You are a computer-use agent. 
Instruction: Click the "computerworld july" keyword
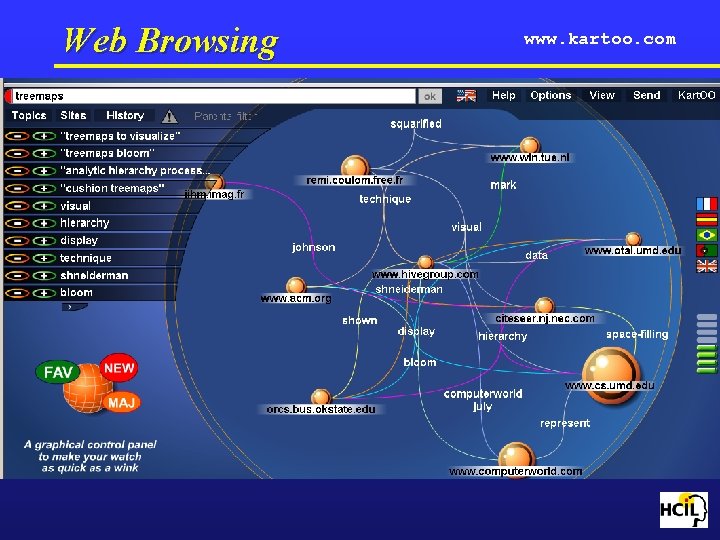coord(483,400)
